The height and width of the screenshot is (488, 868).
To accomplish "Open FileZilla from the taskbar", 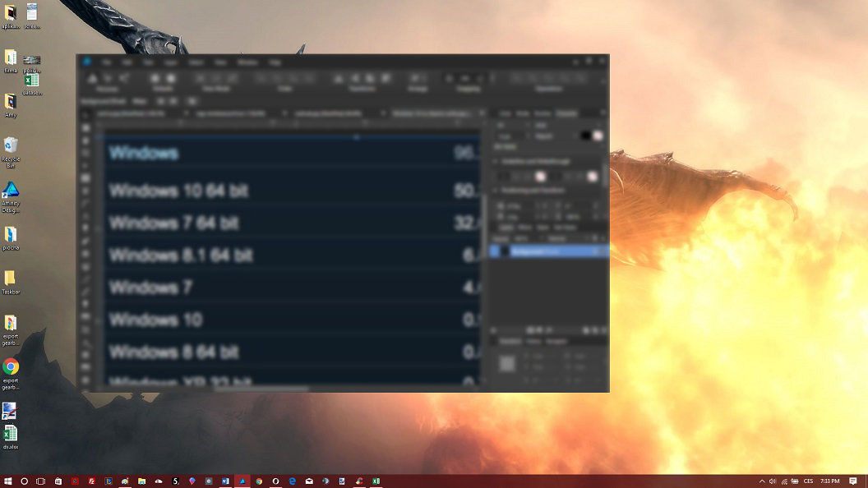I will pyautogui.click(x=91, y=481).
